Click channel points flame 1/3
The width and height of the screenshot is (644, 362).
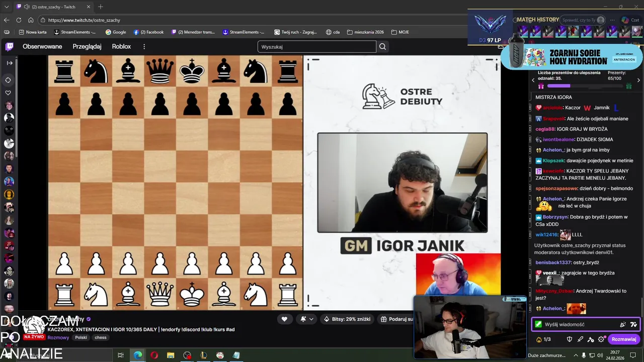[x=543, y=339]
